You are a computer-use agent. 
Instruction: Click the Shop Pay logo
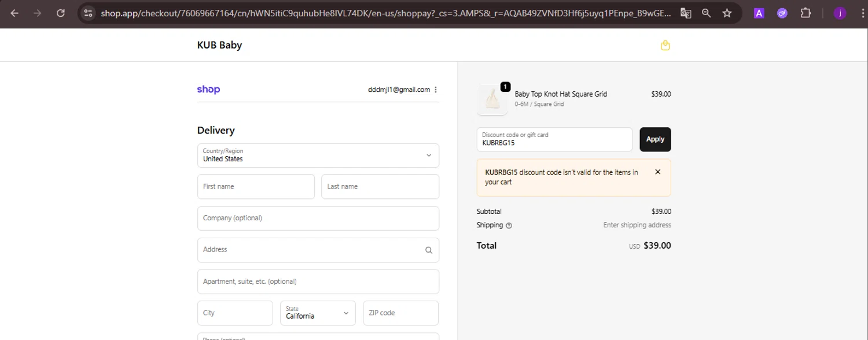pos(208,90)
